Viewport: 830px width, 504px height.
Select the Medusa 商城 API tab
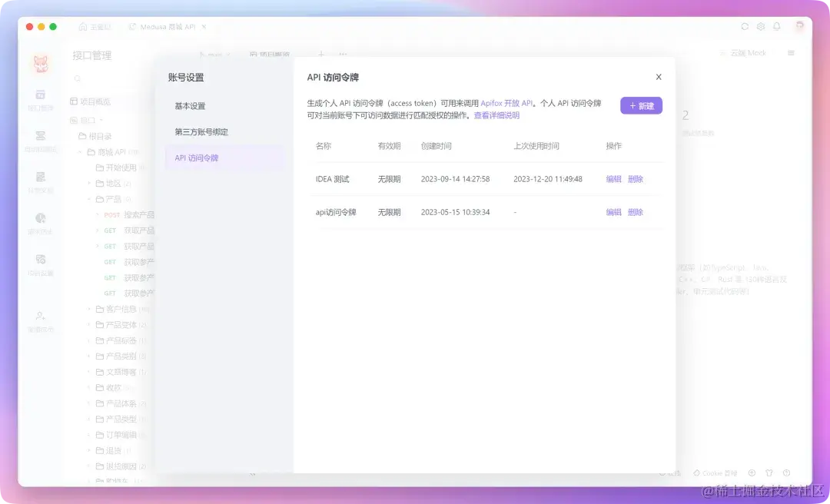tap(164, 25)
